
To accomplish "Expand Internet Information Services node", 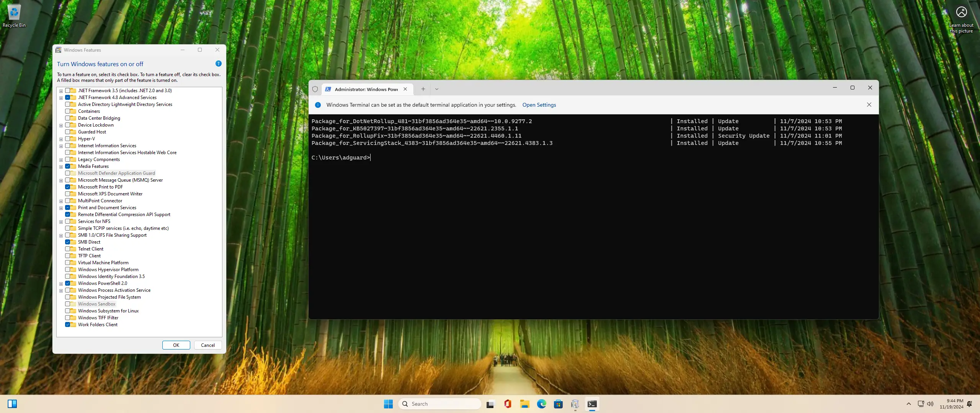I will coord(61,146).
